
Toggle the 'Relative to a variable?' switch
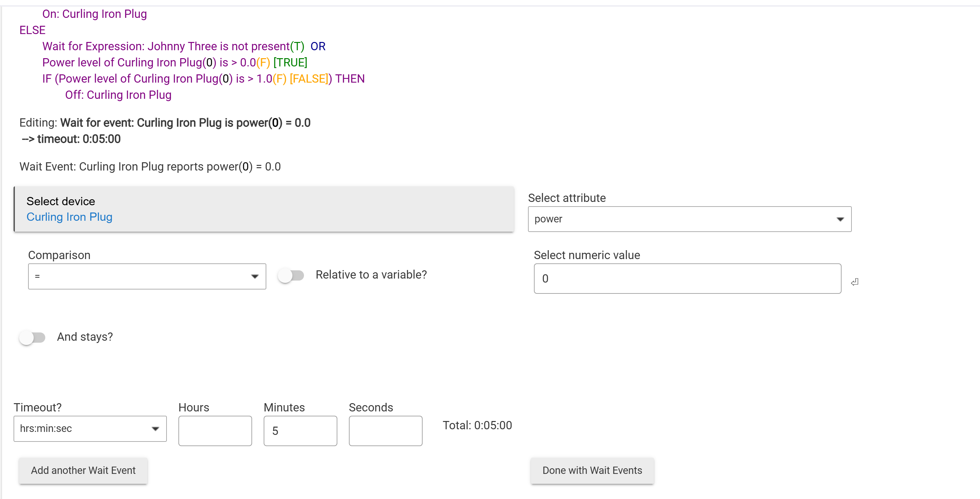coord(291,275)
